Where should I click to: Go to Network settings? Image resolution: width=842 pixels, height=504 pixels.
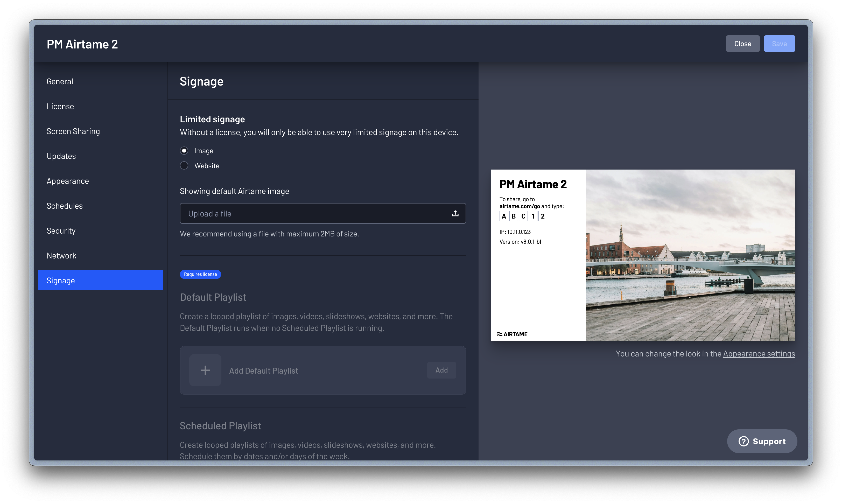pyautogui.click(x=101, y=256)
